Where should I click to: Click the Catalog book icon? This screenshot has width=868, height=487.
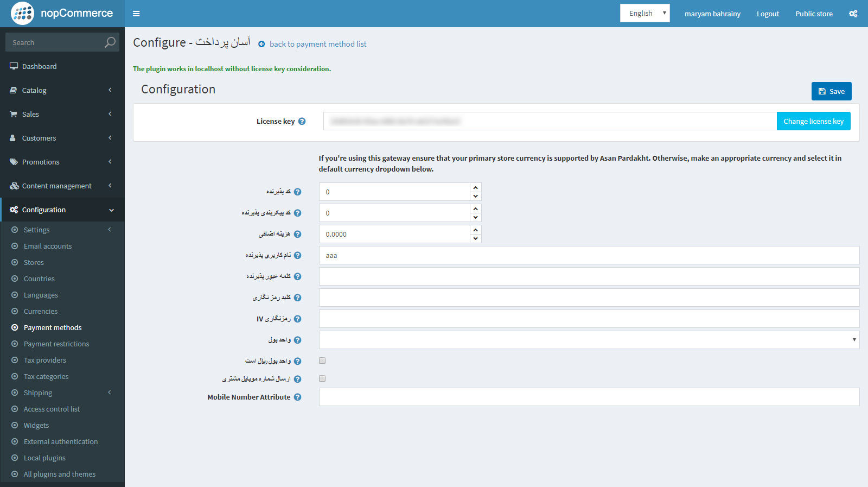click(x=14, y=90)
